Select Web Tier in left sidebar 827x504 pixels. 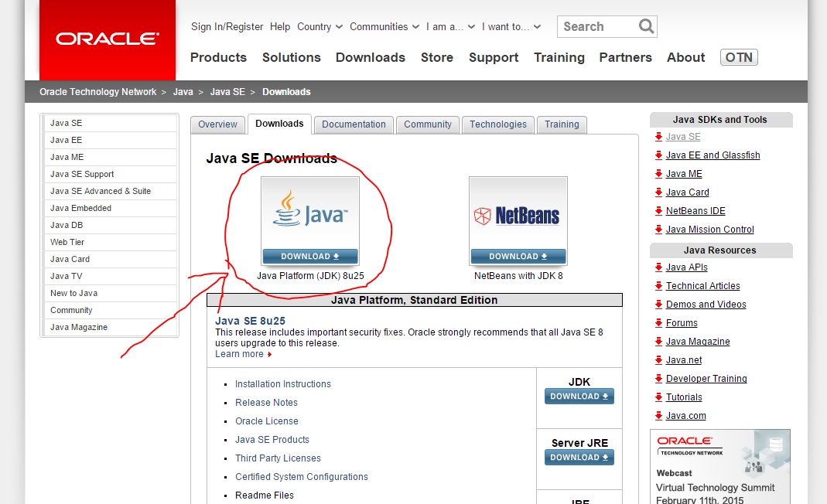pos(110,242)
